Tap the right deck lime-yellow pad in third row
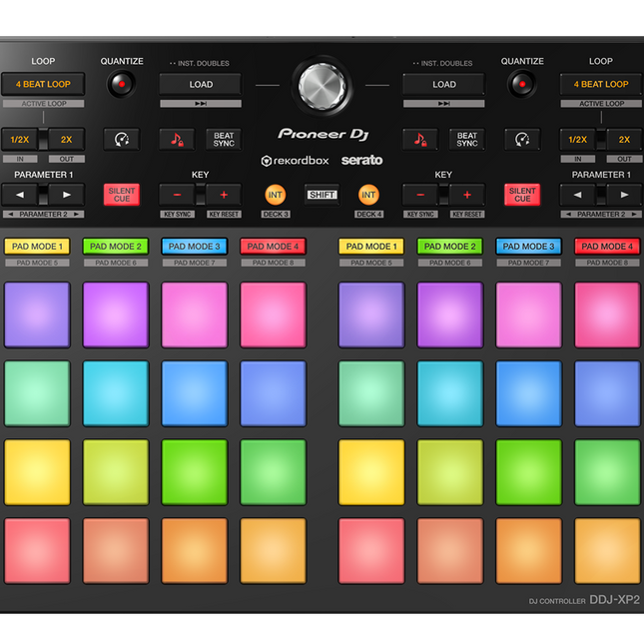This screenshot has width=644, height=644. (x=450, y=472)
